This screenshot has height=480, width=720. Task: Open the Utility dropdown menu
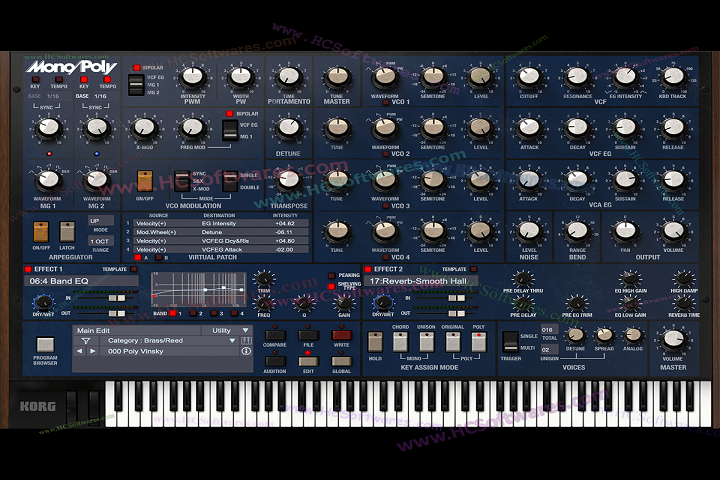click(227, 330)
